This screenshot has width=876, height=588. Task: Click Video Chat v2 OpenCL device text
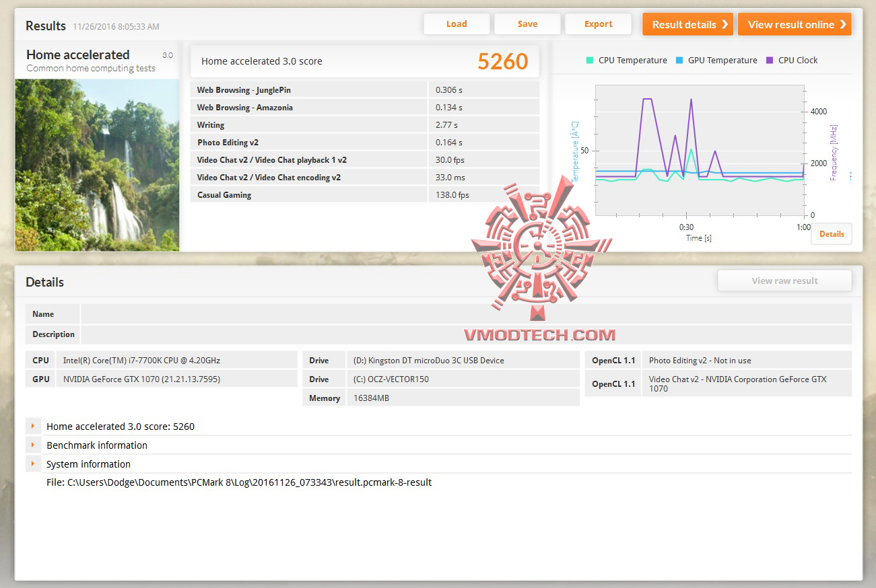[x=738, y=383]
